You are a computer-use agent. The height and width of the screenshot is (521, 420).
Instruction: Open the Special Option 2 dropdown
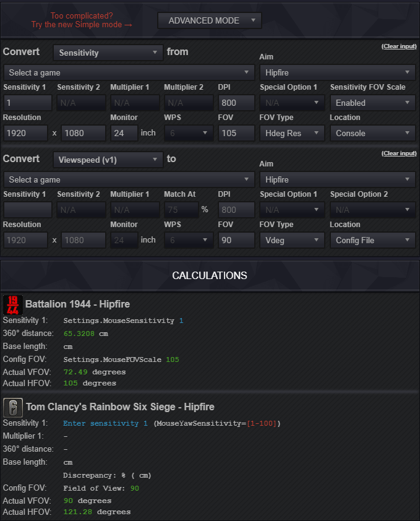(x=373, y=210)
